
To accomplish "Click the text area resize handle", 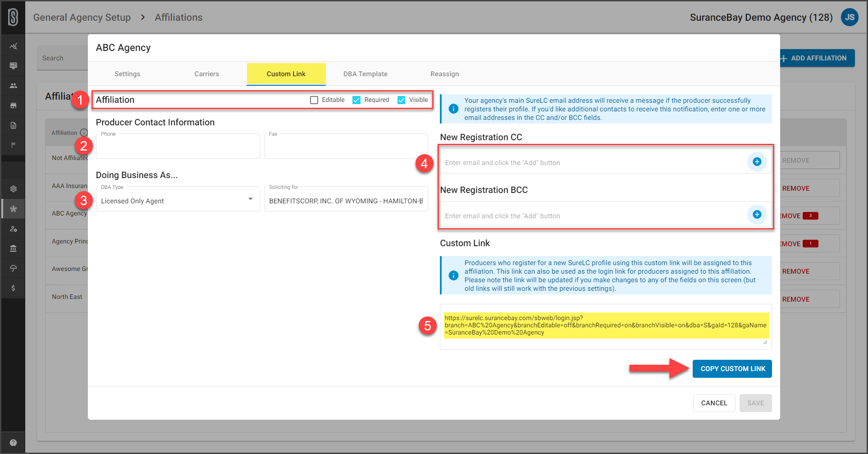I will point(765,343).
